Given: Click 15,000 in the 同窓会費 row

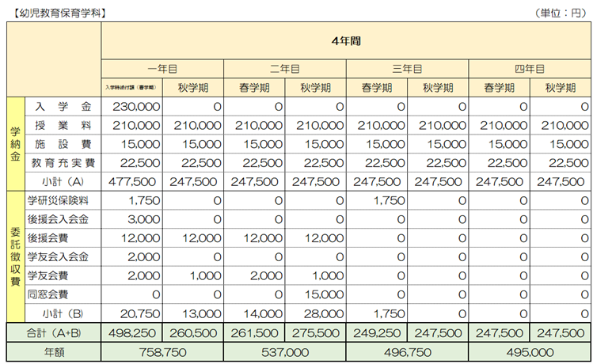Looking at the screenshot, I should pos(324,294).
